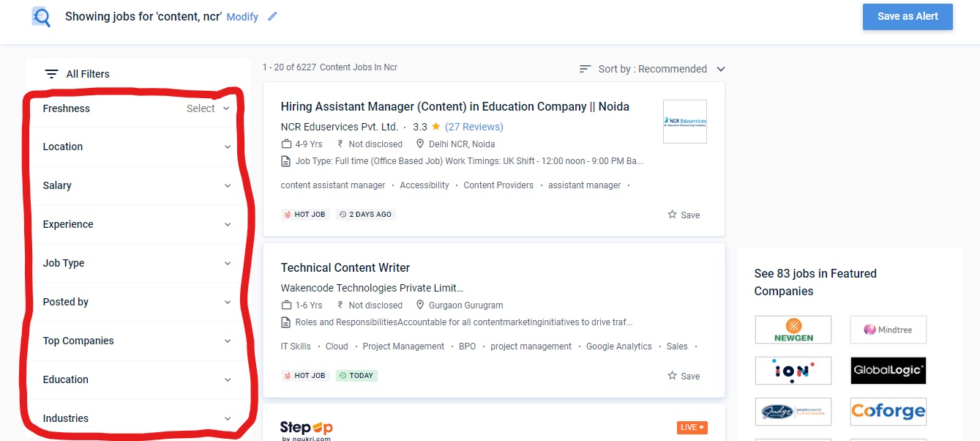The height and width of the screenshot is (441, 980).
Task: Click the location pin icon showing Delhi NCR, Noida
Action: point(420,144)
